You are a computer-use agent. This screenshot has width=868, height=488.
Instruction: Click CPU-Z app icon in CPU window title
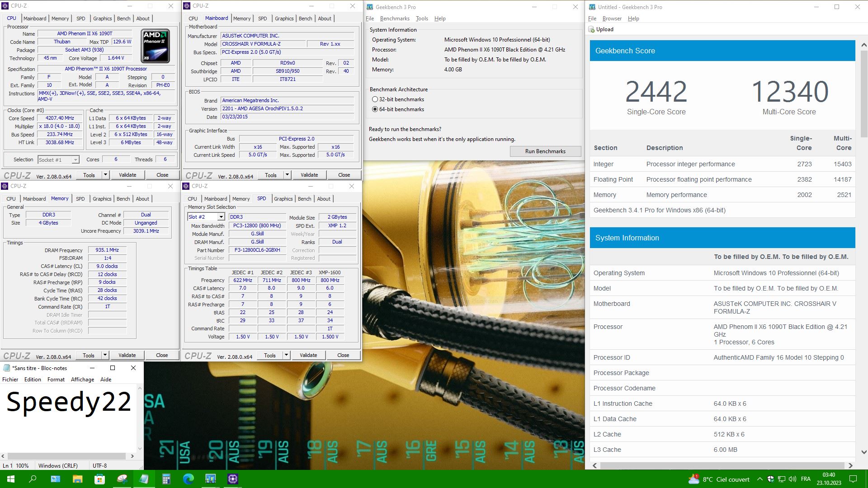coord(5,6)
